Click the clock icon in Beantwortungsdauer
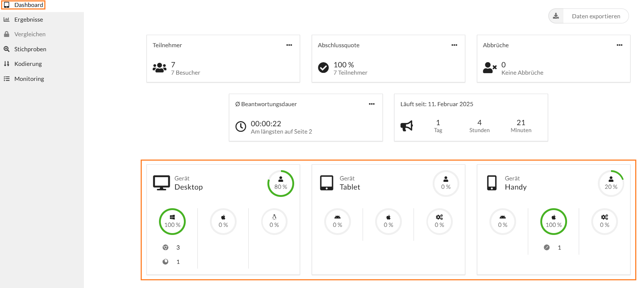 tap(241, 127)
